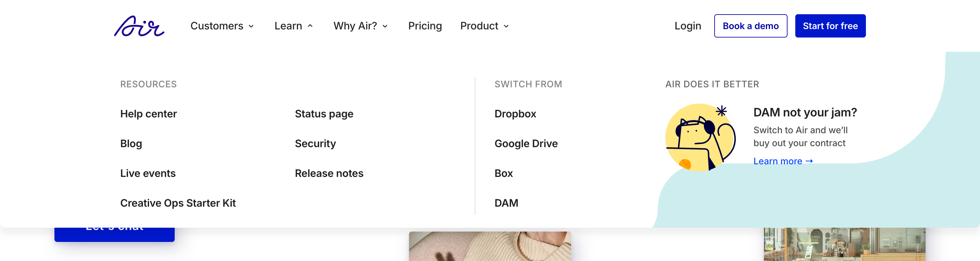This screenshot has height=261, width=980.
Task: Open the Help center resource
Action: [148, 114]
